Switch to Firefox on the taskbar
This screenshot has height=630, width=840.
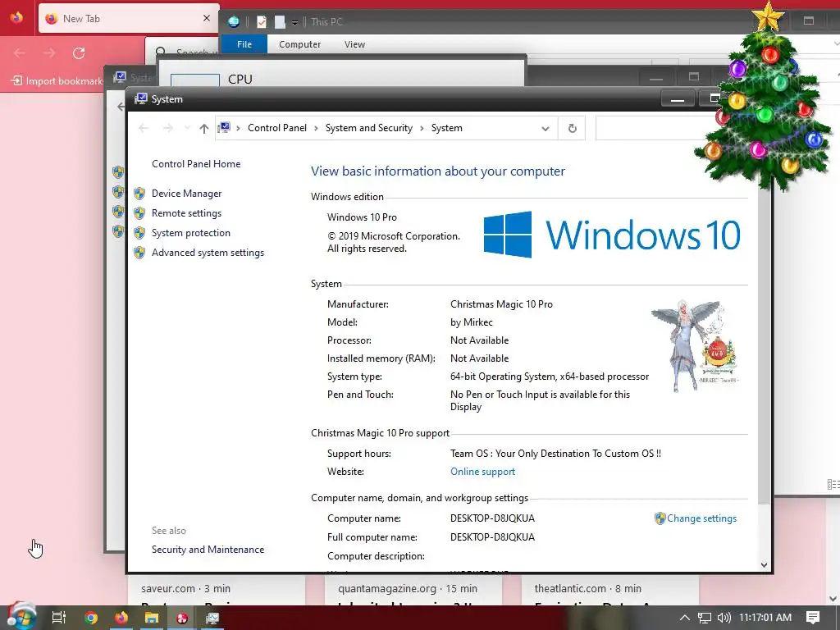[121, 618]
